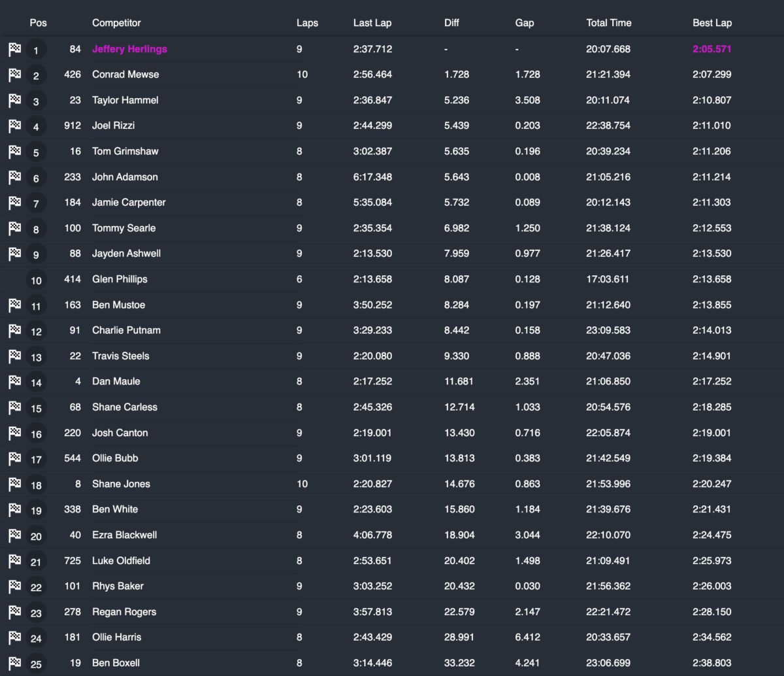Click checkered flag icon for Ben Mustoe

coord(14,305)
